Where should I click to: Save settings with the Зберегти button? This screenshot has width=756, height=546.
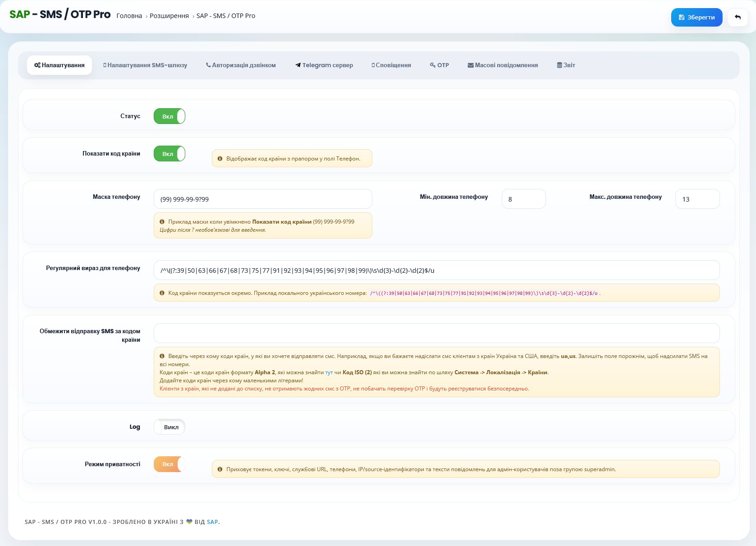[x=697, y=17]
